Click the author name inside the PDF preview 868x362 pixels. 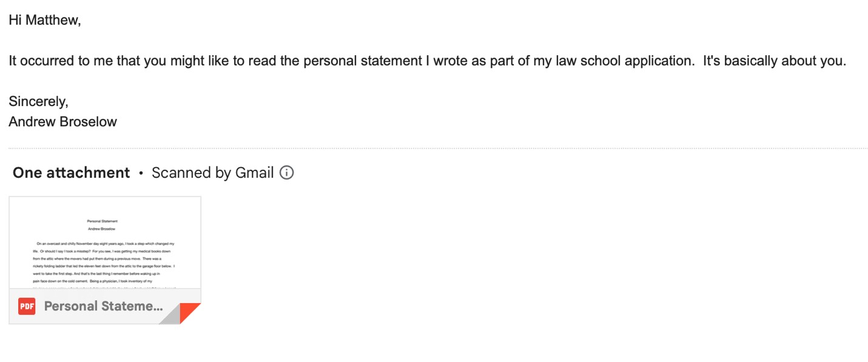point(103,229)
